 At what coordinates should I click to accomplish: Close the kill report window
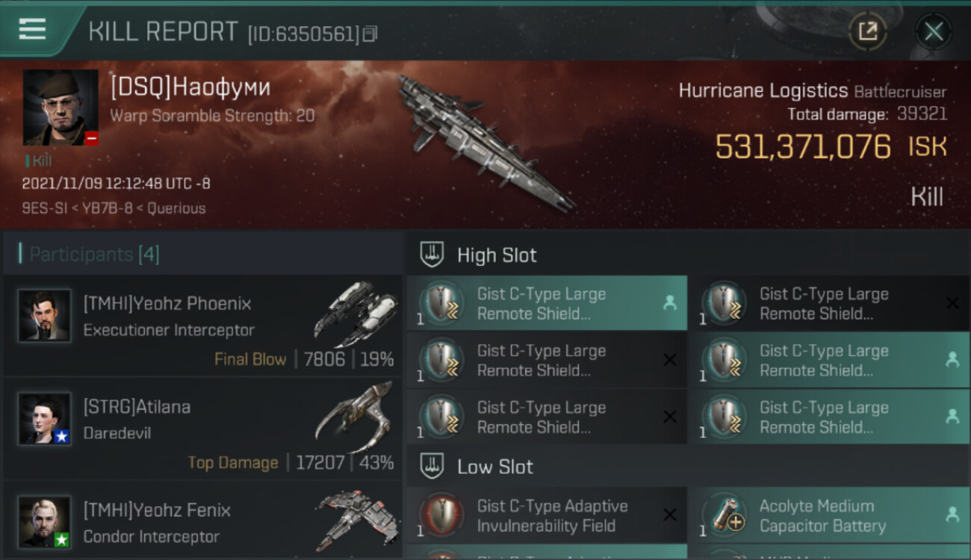coord(934,31)
